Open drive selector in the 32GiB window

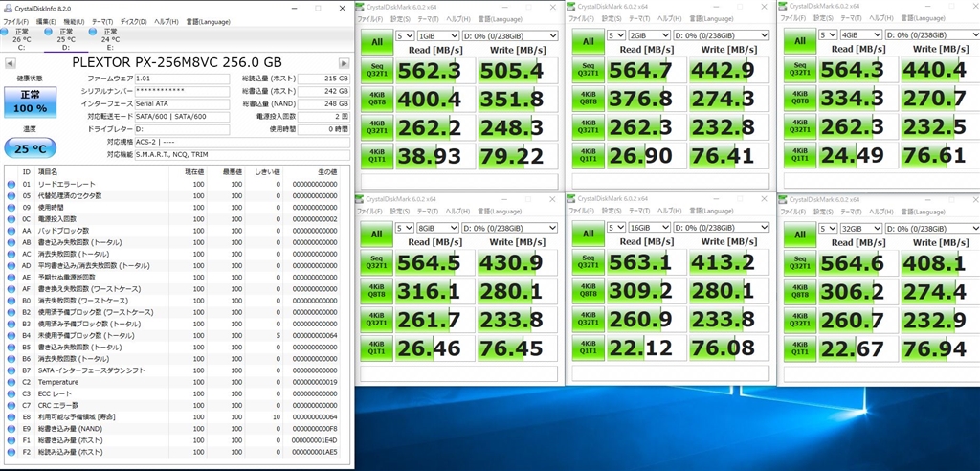933,228
